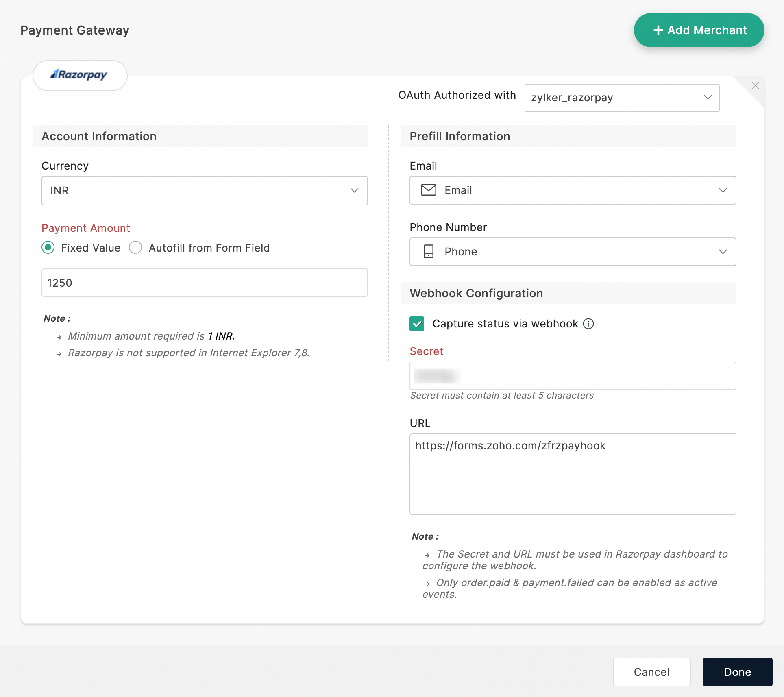Screen dimensions: 784x697
Task: Select the Fixed Value radio button
Action: coord(48,248)
